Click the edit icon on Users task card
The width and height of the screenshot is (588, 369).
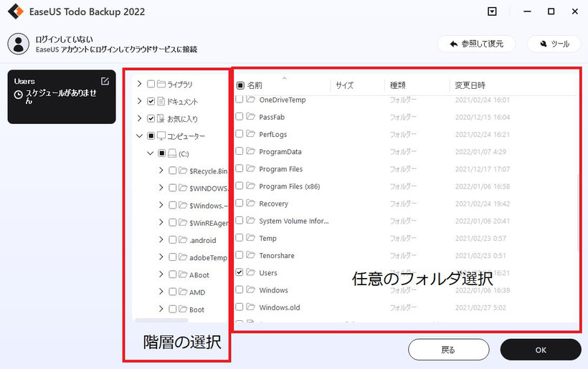[x=105, y=81]
